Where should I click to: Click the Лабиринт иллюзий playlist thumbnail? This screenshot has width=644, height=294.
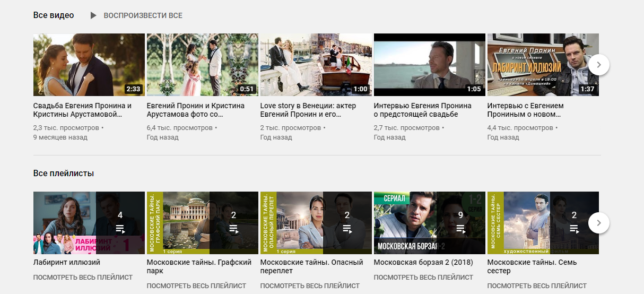[x=89, y=223]
